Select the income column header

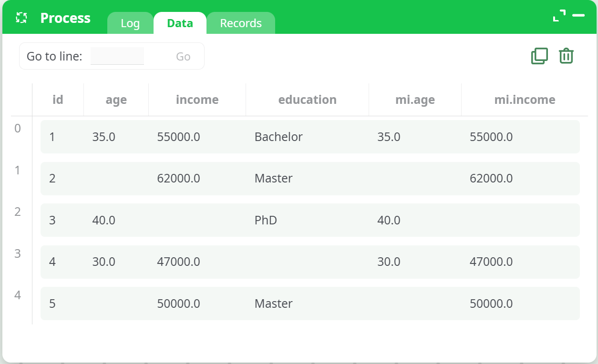(197, 100)
